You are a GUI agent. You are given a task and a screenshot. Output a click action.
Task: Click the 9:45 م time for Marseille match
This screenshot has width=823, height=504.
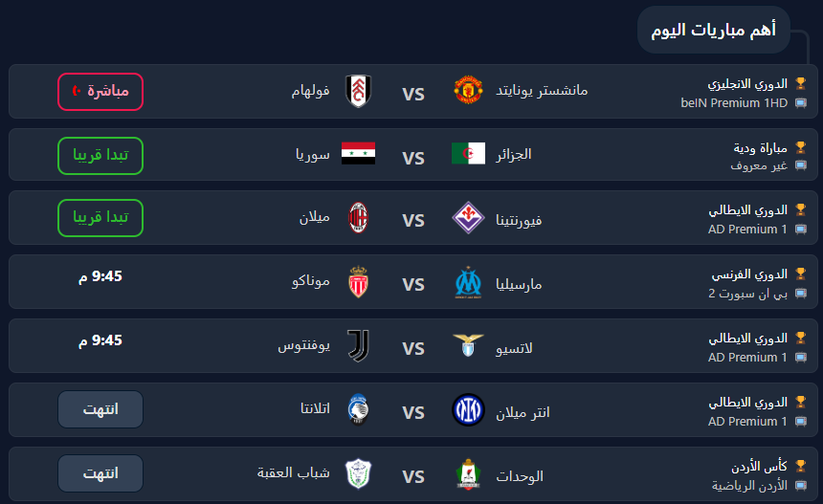click(100, 276)
